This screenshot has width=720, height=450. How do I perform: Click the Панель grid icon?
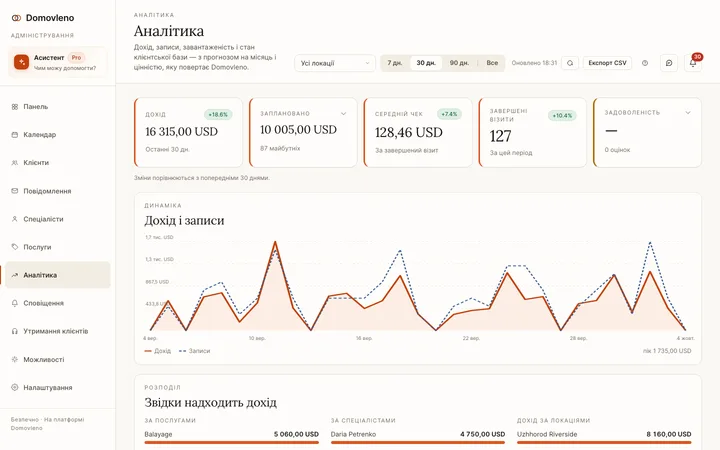pos(15,107)
